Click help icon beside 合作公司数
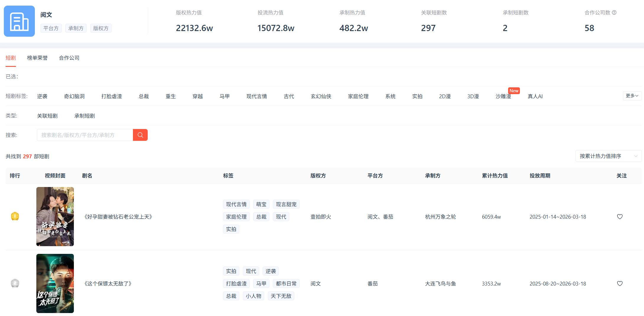 tap(614, 13)
